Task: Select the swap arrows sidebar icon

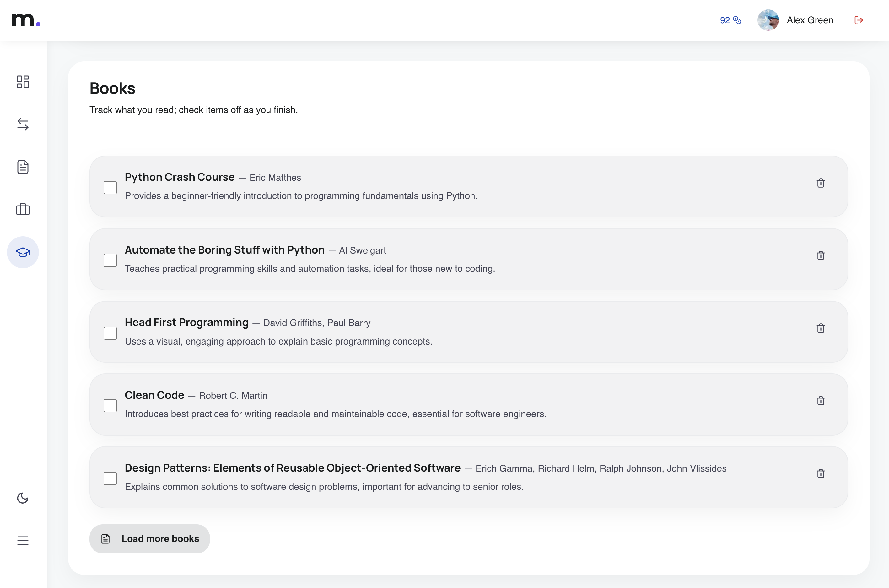Action: (x=23, y=124)
